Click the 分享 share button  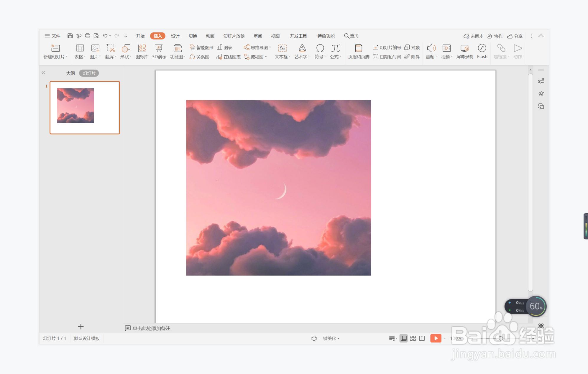[515, 36]
